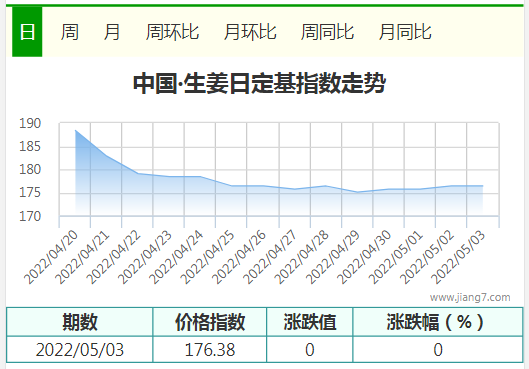529x369 pixels.
Task: Click the 170 y-axis value
Action: coord(30,216)
